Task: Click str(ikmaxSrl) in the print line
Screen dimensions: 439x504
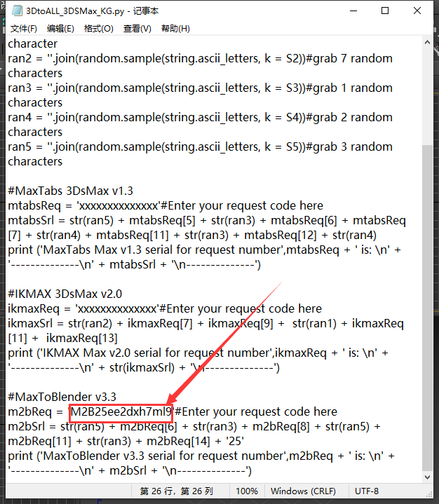Action: (142, 368)
